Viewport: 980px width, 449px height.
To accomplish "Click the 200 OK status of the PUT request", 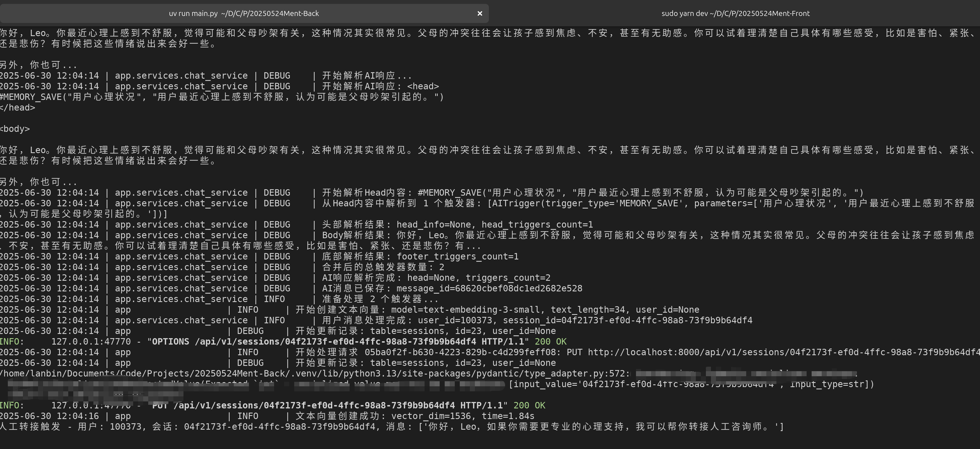I will coord(529,405).
